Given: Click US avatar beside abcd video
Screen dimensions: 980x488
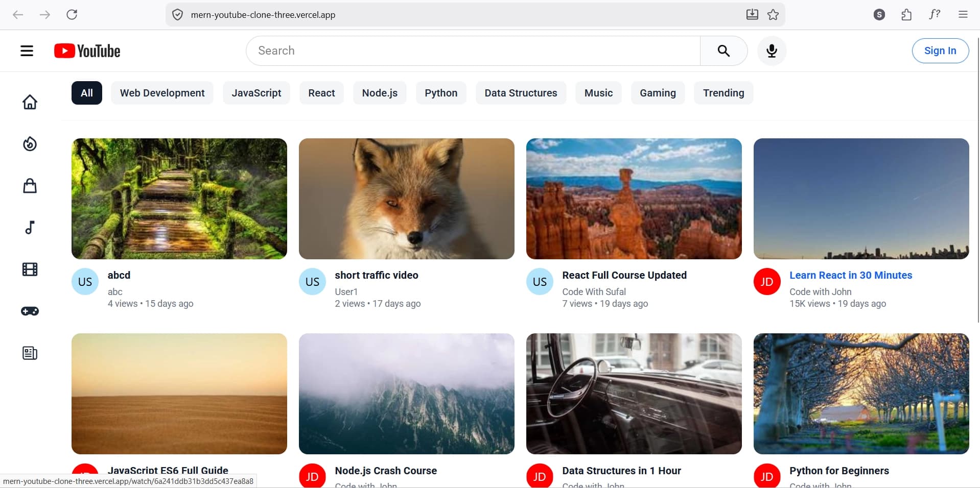Looking at the screenshot, I should point(85,282).
